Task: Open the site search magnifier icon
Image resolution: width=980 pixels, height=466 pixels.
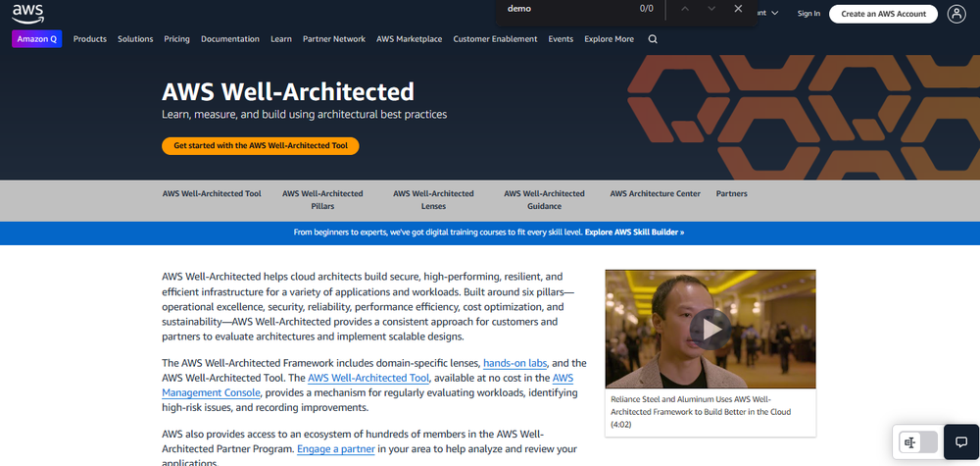Action: click(653, 39)
